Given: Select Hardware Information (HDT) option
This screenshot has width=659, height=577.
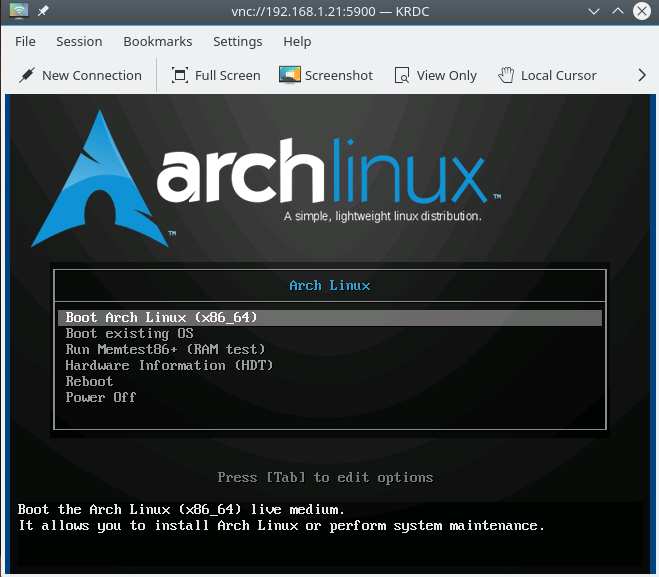Looking at the screenshot, I should (x=169, y=365).
